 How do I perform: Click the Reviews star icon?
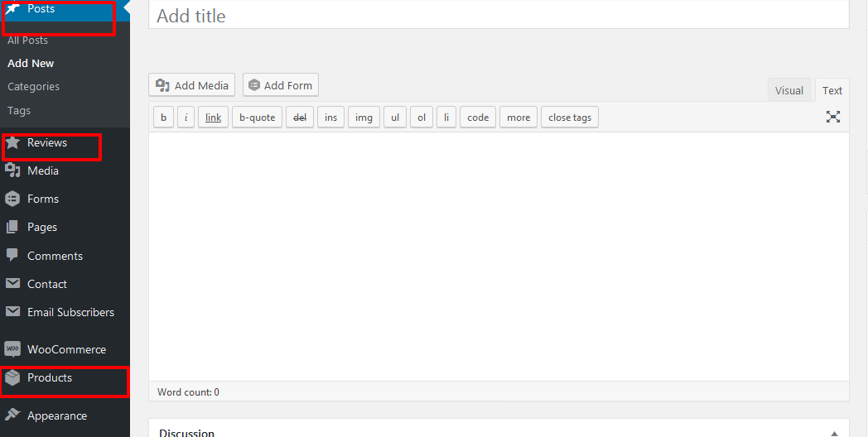click(12, 143)
